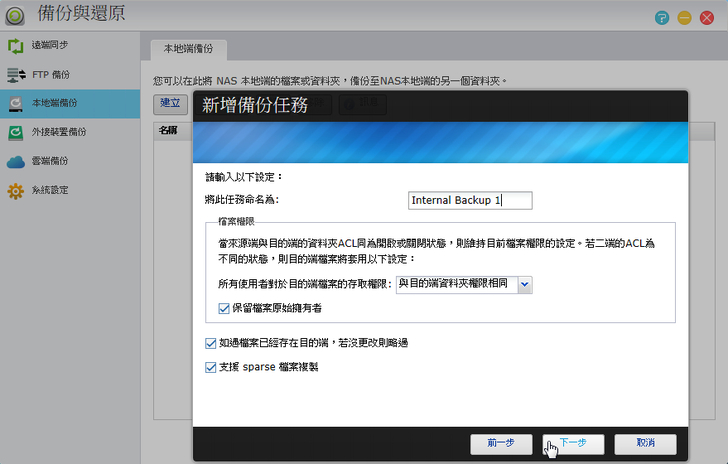Select the FTP 備份 sidebar icon
728x464 pixels.
(x=15, y=75)
